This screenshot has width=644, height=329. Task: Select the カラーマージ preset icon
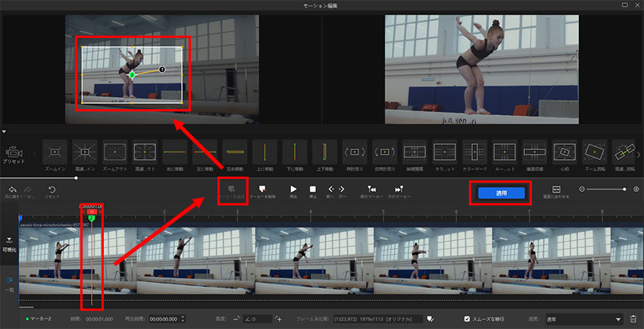coord(475,152)
